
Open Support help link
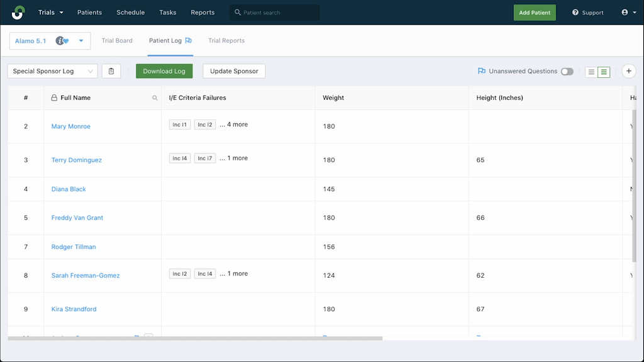588,13
